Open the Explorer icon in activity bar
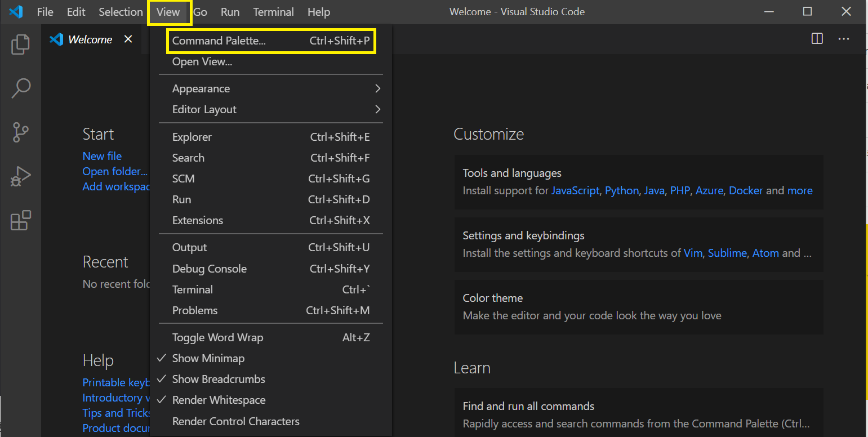This screenshot has height=437, width=868. click(x=21, y=44)
